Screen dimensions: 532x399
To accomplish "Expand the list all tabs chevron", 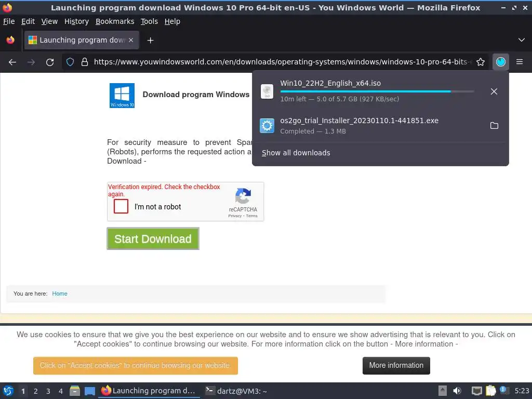I will pos(522,40).
